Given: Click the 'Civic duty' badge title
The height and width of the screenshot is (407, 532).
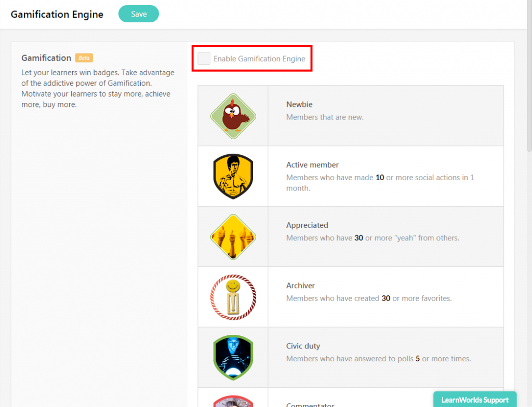Looking at the screenshot, I should 303,346.
